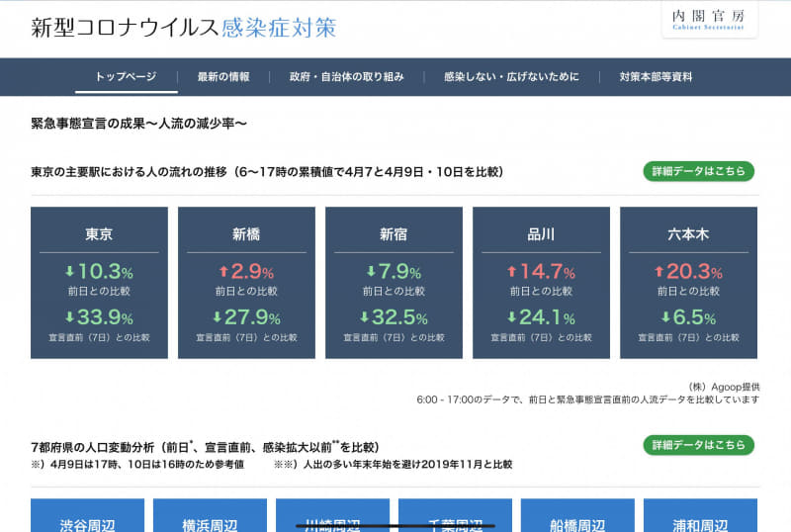This screenshot has height=532, width=791.
Task: Go to 感染しない・広げないために section
Action: [x=511, y=77]
